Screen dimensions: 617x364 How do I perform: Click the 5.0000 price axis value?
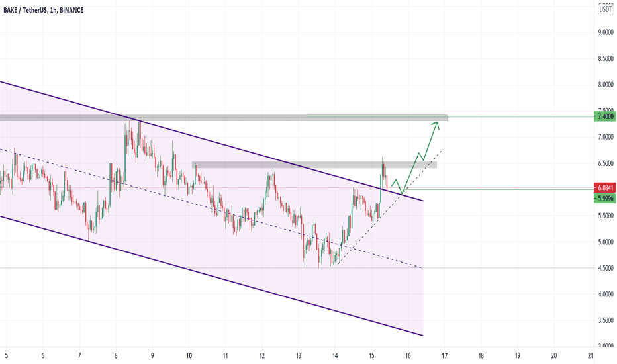click(x=606, y=242)
